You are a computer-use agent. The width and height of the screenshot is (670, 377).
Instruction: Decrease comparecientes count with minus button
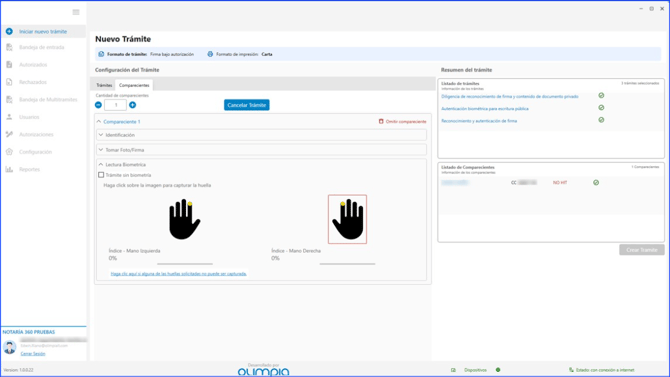98,105
